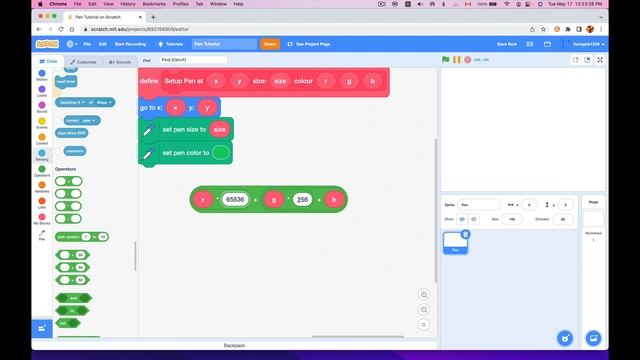Screen dimensions: 640x360
Task: Select the Events block category
Action: [x=42, y=123]
